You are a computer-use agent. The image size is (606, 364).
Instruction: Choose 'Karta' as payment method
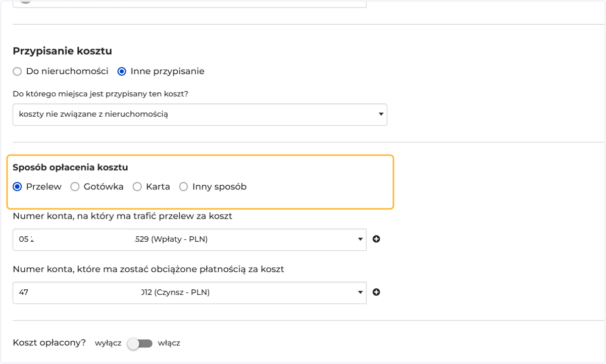coord(137,187)
